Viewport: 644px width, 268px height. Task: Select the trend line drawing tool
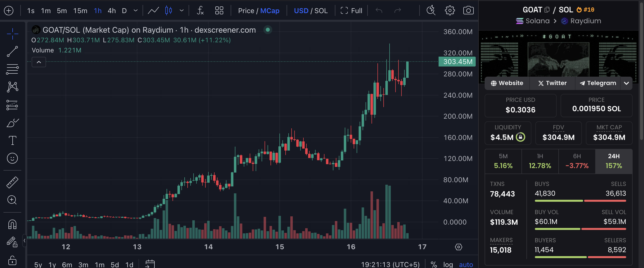12,51
